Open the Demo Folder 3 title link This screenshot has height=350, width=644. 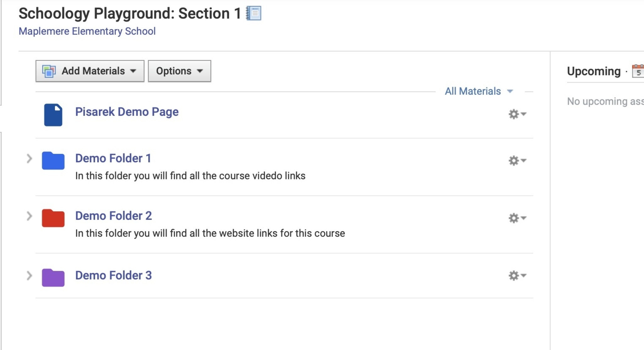click(114, 275)
